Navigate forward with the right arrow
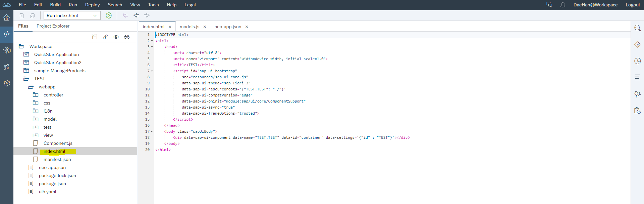 (x=147, y=15)
